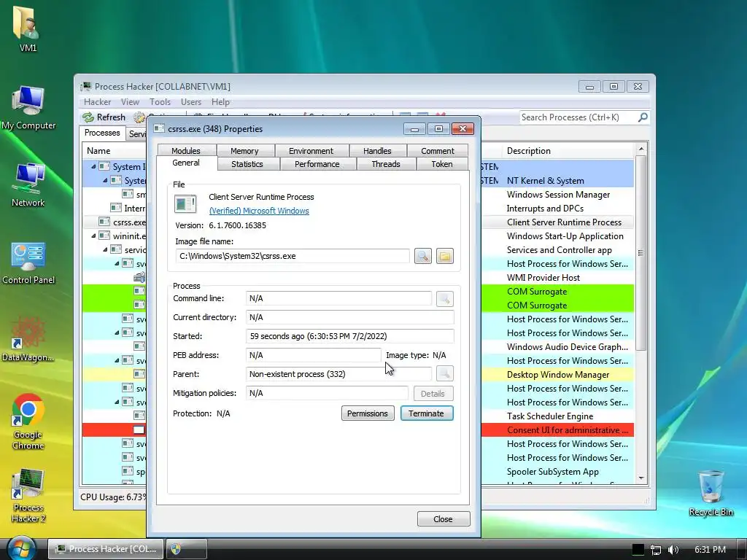Click the volume speaker tray icon
This screenshot has width=747, height=560.
(673, 550)
